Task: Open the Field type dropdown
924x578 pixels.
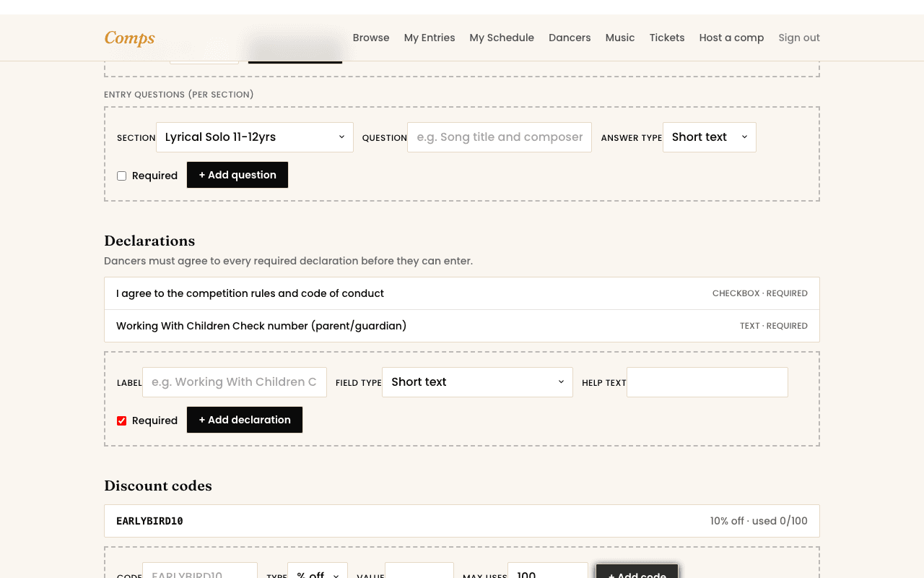Action: pyautogui.click(x=477, y=382)
